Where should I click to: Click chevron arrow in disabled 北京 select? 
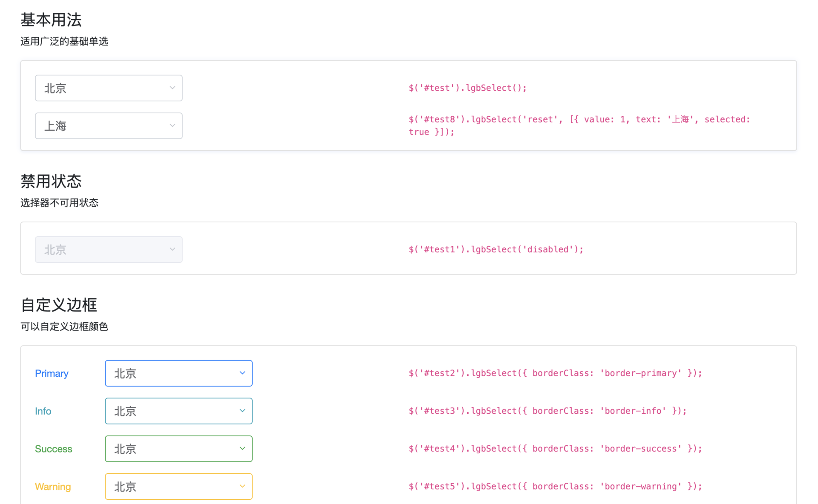172,249
